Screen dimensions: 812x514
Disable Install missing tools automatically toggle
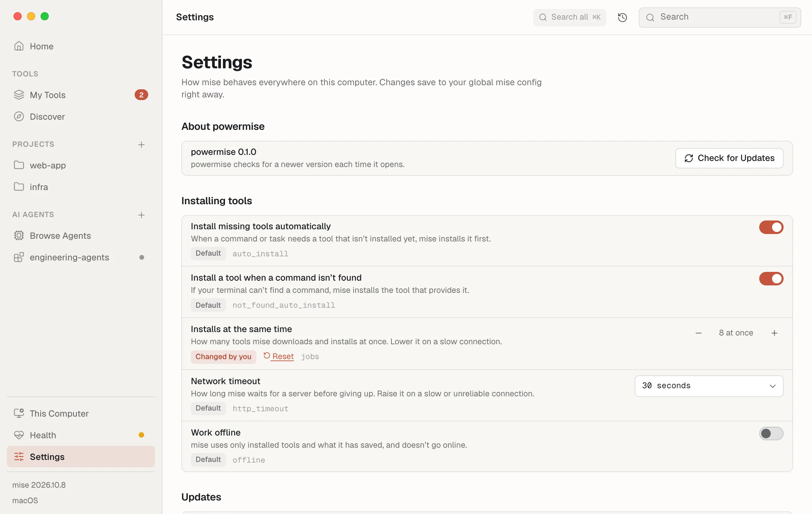(x=771, y=227)
